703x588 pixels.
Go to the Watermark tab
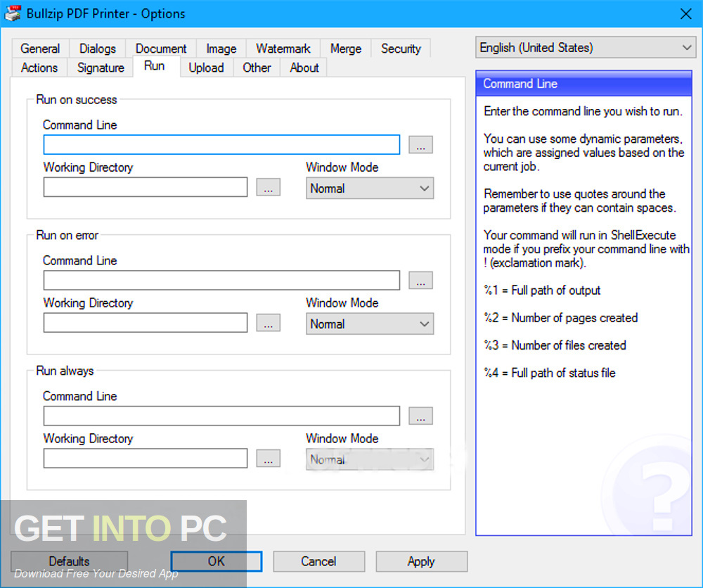[x=283, y=49]
